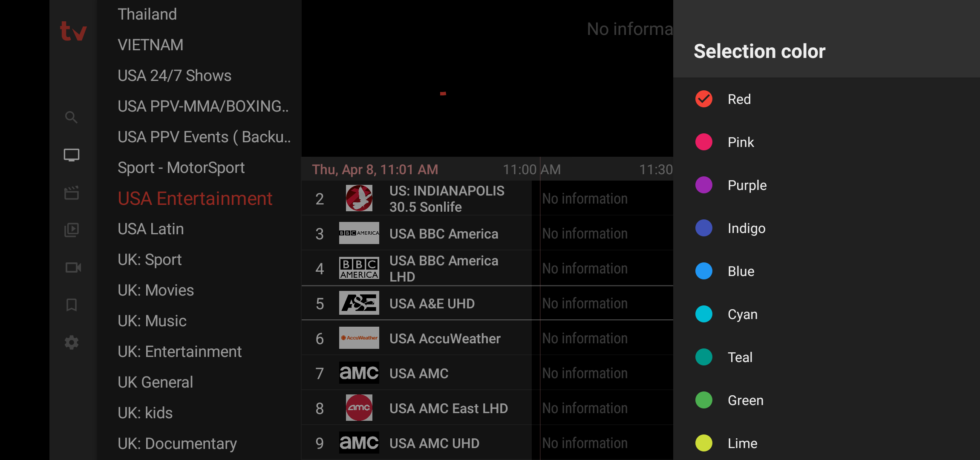
Task: Choose the Green selection color option
Action: coord(827,400)
